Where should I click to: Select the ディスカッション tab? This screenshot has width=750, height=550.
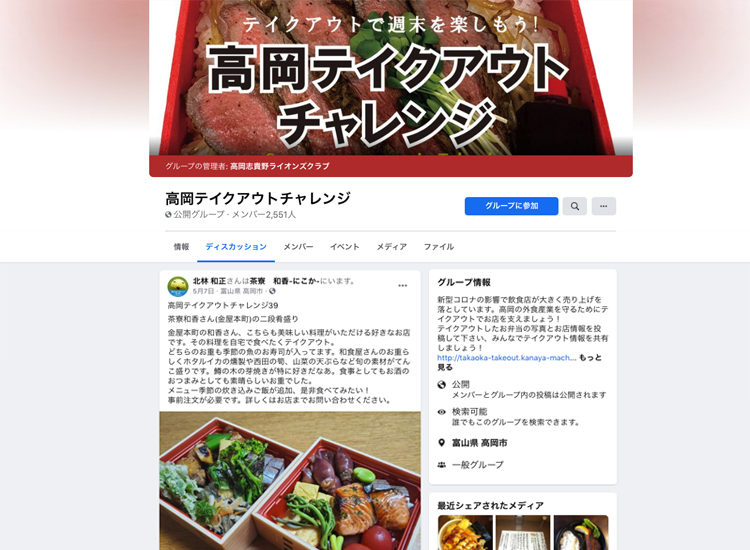pos(236,247)
